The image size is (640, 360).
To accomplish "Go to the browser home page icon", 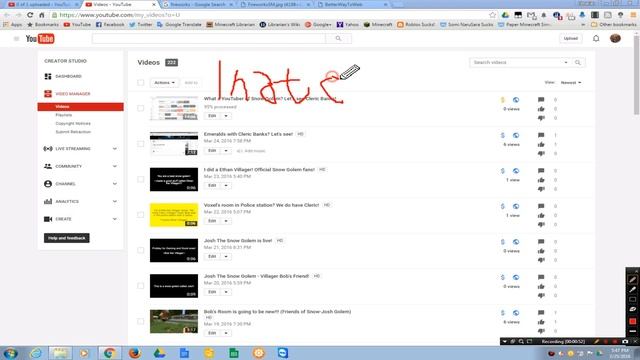I will (x=42, y=15).
